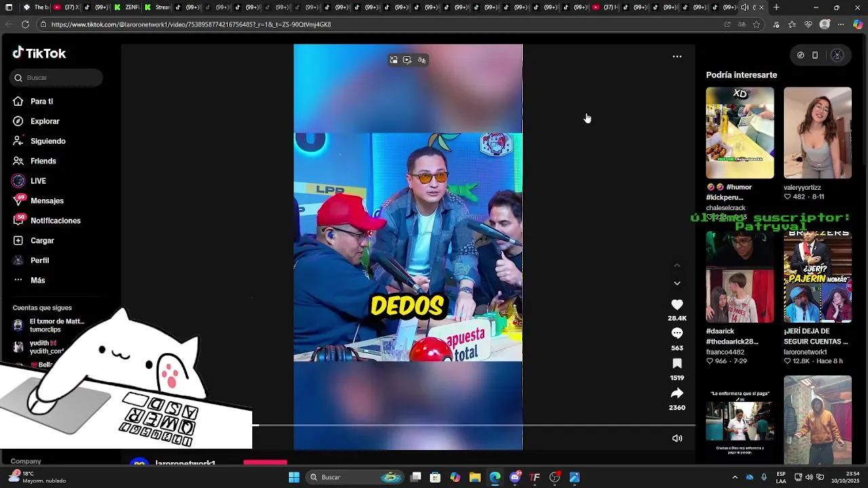Toggle video sound with speaker icon
The image size is (868, 488).
point(677,439)
